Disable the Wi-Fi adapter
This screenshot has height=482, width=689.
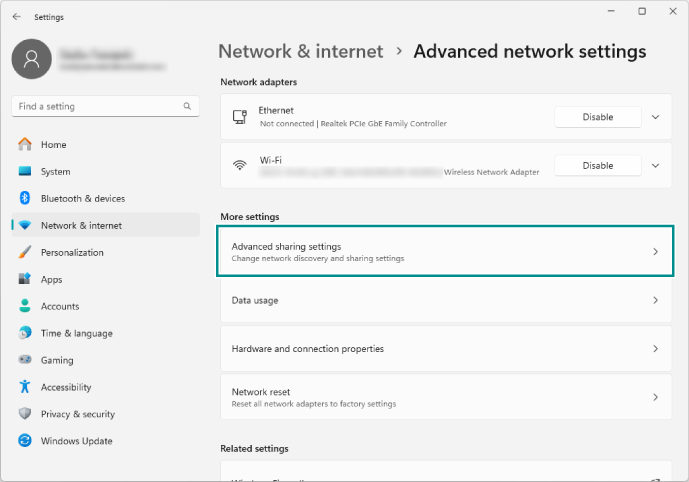point(598,165)
